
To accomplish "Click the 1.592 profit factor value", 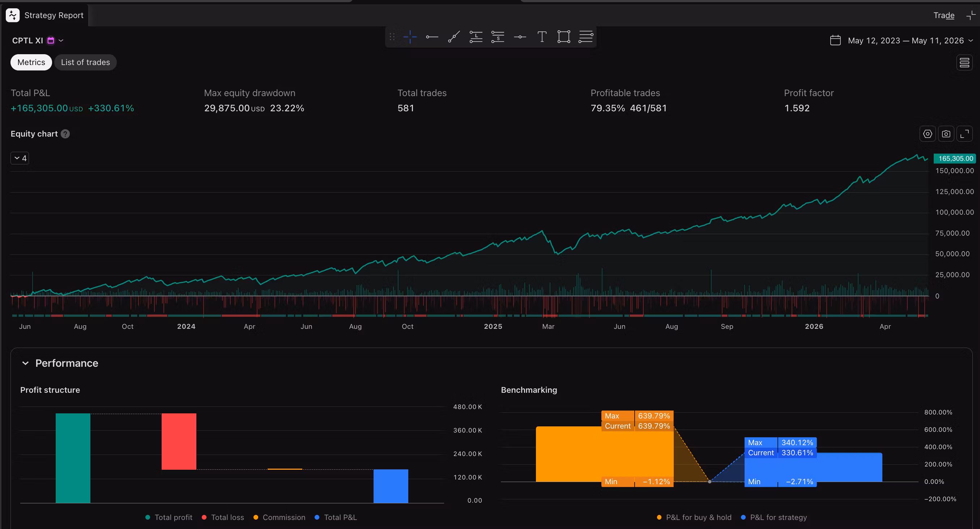I will pos(797,108).
